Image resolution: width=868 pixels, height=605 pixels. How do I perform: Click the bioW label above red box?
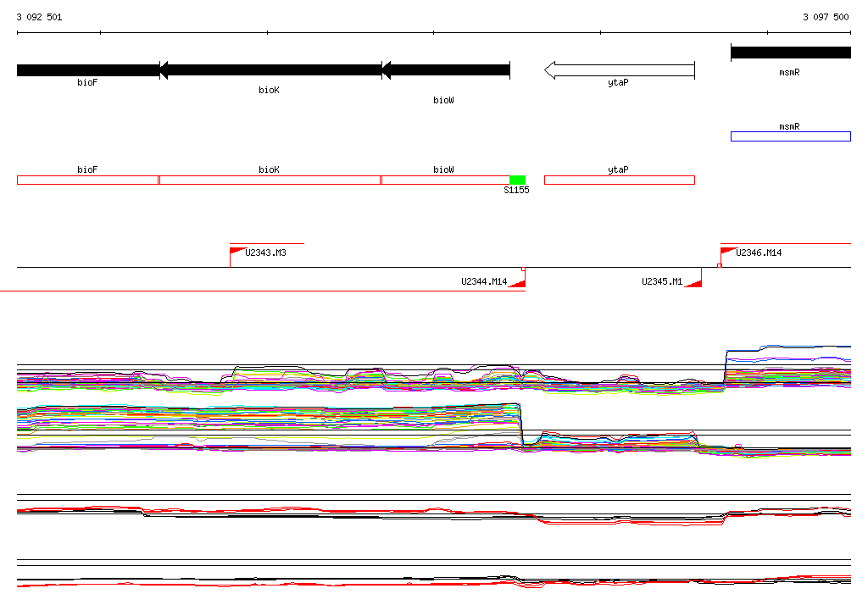pos(443,169)
